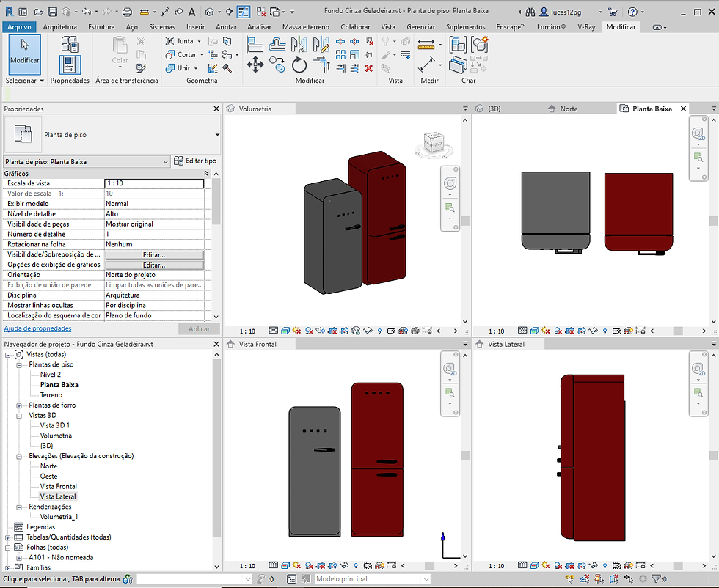This screenshot has height=588, width=719.
Task: Open the Ajuda de propriedades link
Action: click(x=37, y=328)
